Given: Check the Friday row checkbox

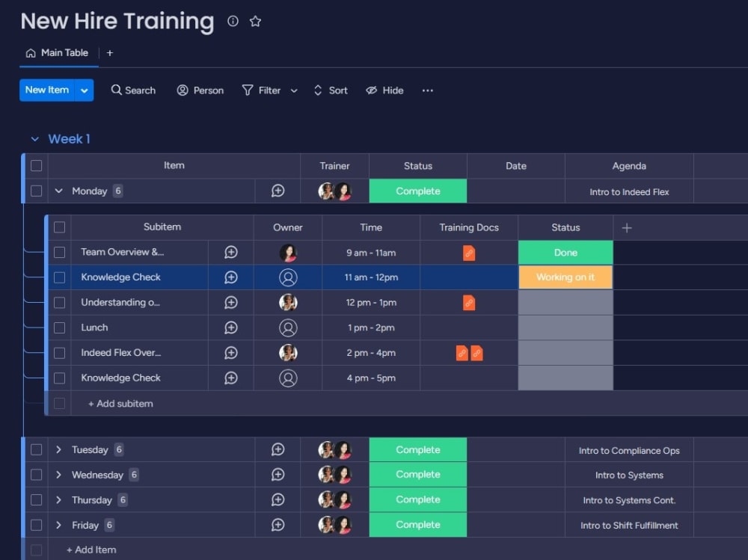Looking at the screenshot, I should pos(36,525).
